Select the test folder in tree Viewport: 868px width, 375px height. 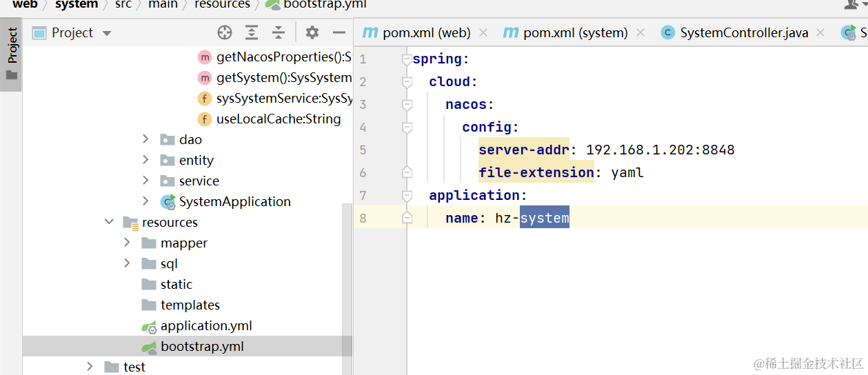click(x=125, y=367)
